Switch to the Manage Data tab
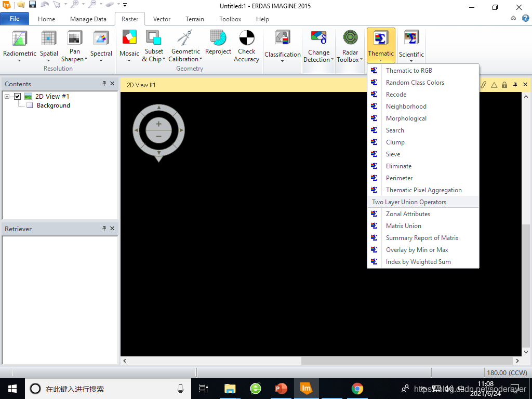The image size is (532, 399). [88, 19]
